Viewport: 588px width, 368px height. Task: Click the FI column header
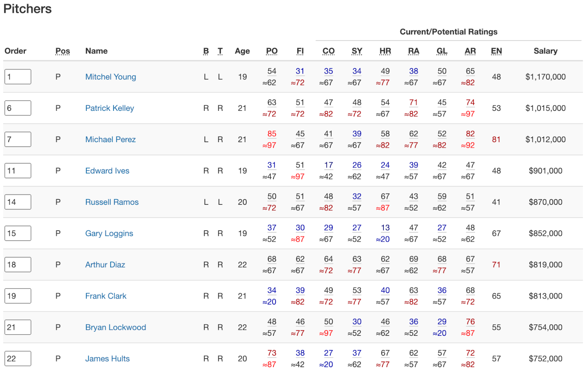[300, 51]
